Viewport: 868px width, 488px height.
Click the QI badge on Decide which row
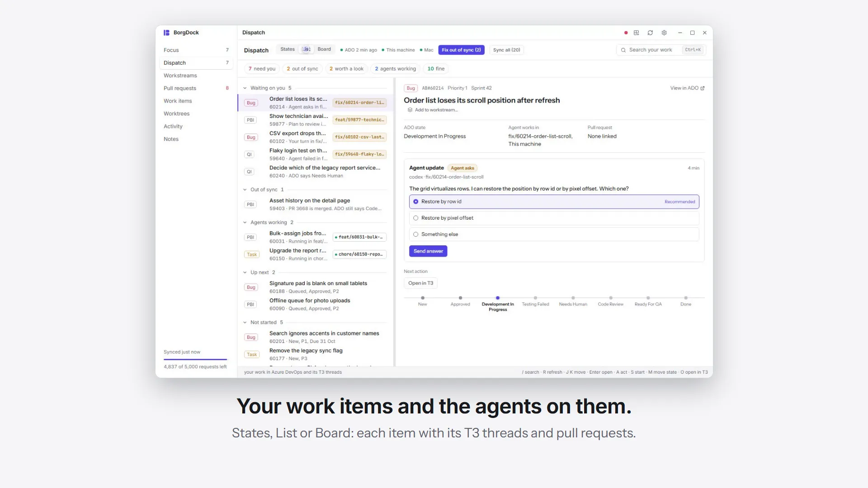pos(249,172)
